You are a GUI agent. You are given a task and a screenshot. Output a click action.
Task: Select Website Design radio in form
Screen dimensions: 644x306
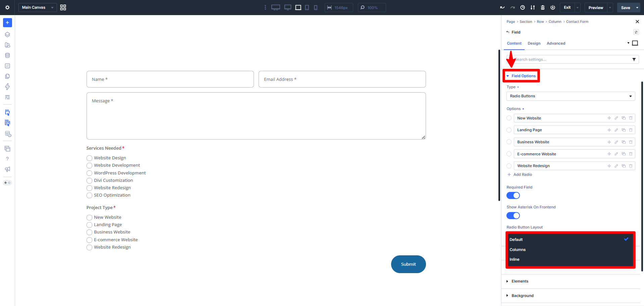pos(89,158)
